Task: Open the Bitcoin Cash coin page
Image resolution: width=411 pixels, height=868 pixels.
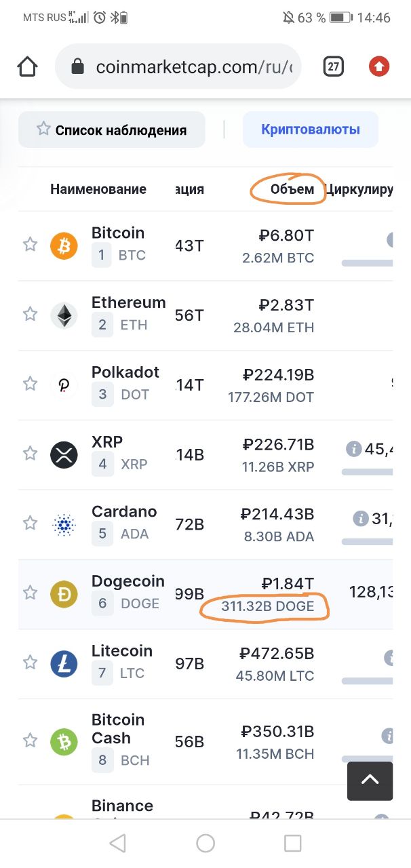Action: pos(118,729)
